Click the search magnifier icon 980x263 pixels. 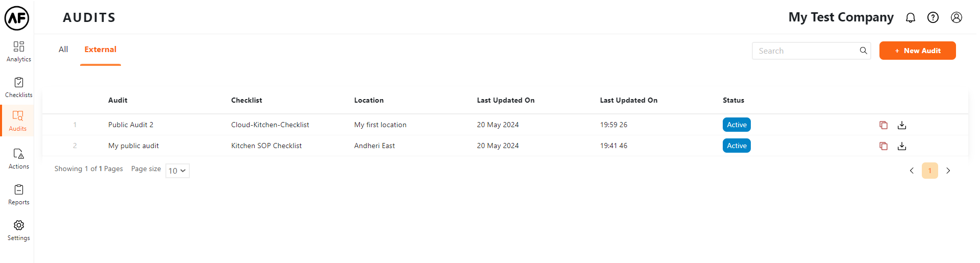(x=863, y=51)
